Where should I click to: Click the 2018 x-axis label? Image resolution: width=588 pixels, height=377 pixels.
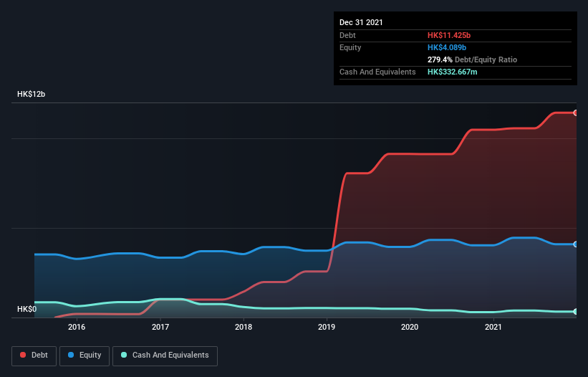244,327
